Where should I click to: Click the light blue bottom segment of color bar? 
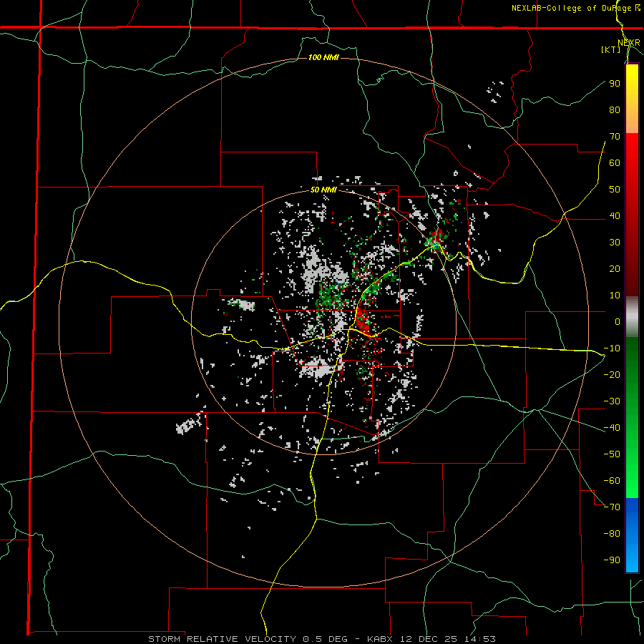pyautogui.click(x=632, y=535)
